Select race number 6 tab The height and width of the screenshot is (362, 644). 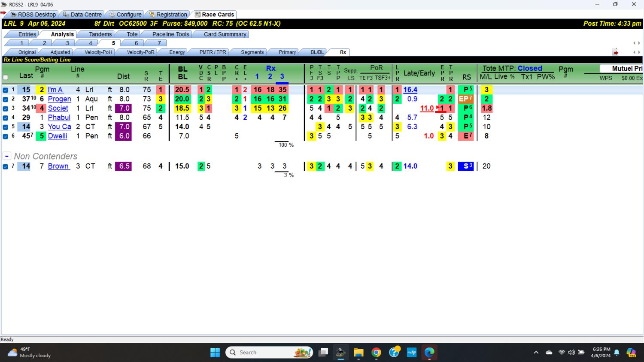[136, 43]
